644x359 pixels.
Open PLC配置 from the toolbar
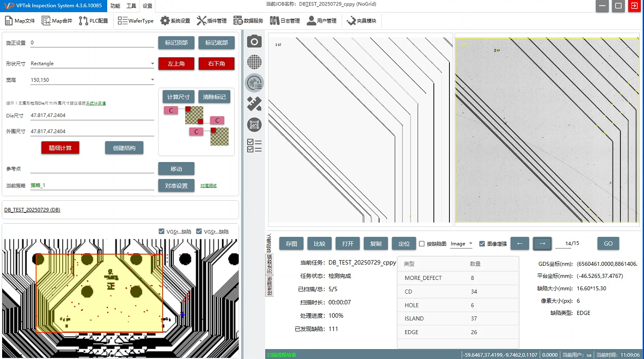pyautogui.click(x=93, y=21)
